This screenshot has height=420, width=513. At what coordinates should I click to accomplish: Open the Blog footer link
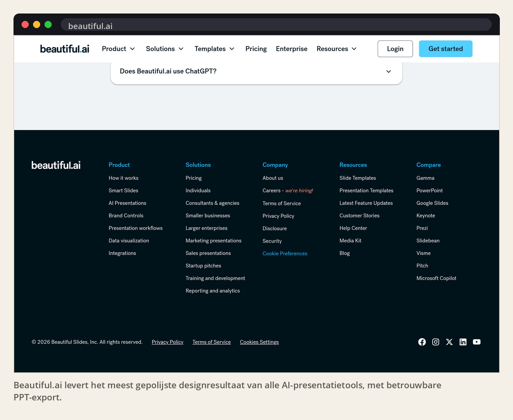[x=345, y=253]
